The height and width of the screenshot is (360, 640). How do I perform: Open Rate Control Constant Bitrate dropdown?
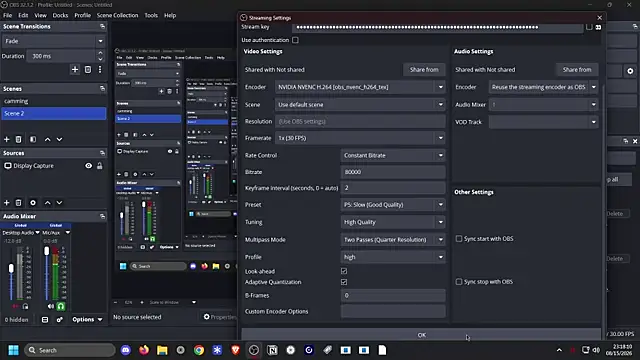tap(393, 155)
